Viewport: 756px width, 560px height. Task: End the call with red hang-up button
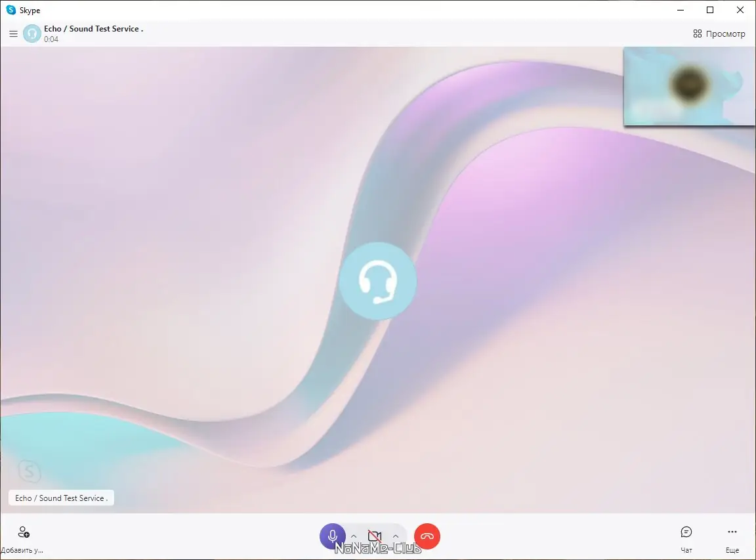tap(427, 536)
